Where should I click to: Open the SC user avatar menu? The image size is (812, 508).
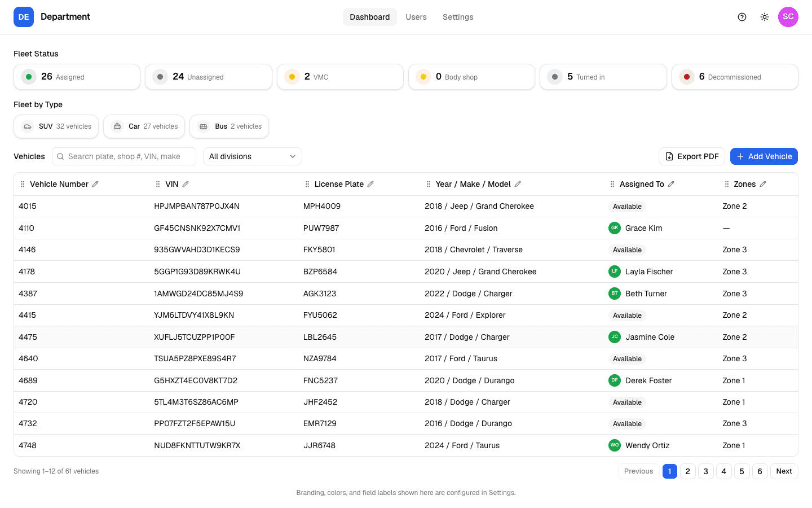788,17
